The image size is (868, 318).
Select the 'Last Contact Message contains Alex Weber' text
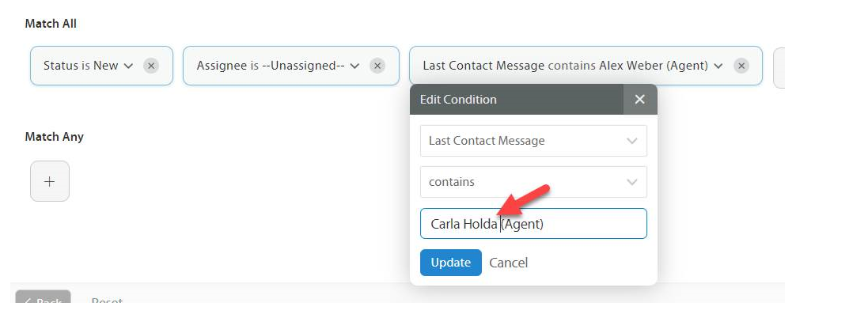[565, 66]
